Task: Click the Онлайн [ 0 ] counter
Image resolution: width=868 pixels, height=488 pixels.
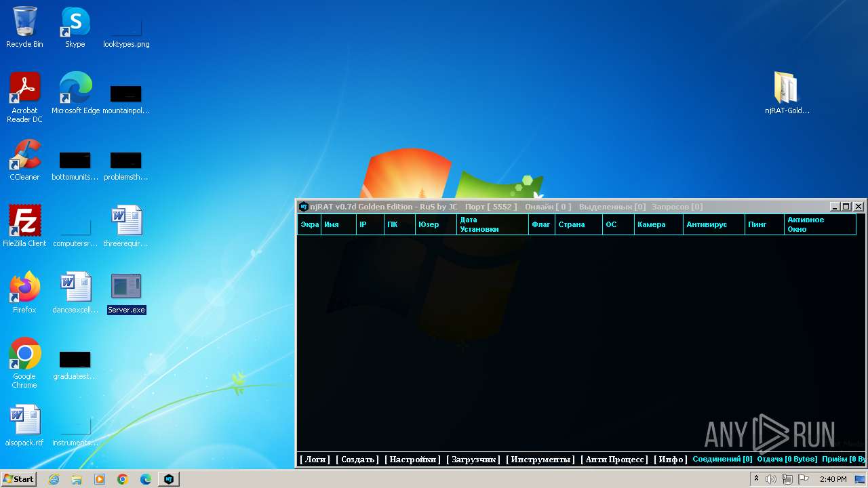Action: coord(548,207)
